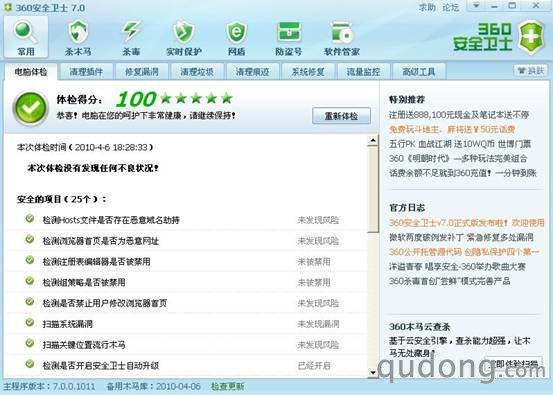Open the 注册送888,100元现金 promo link
The width and height of the screenshot is (553, 395).
pos(459,115)
